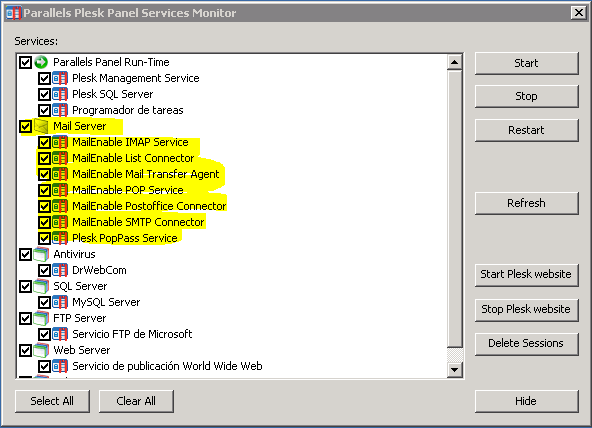Uncheck the Parallels Panel Run-Time checkbox
This screenshot has height=428, width=592.
(25, 62)
